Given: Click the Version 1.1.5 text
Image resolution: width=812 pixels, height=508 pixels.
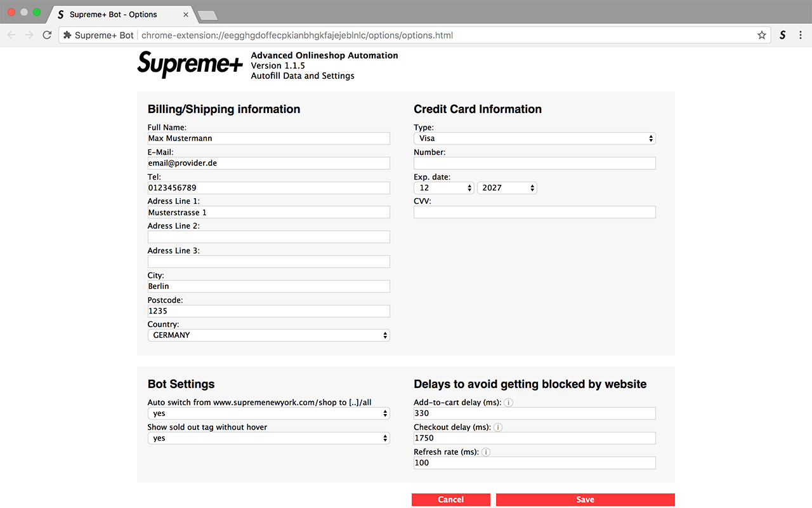Looking at the screenshot, I should [x=278, y=65].
